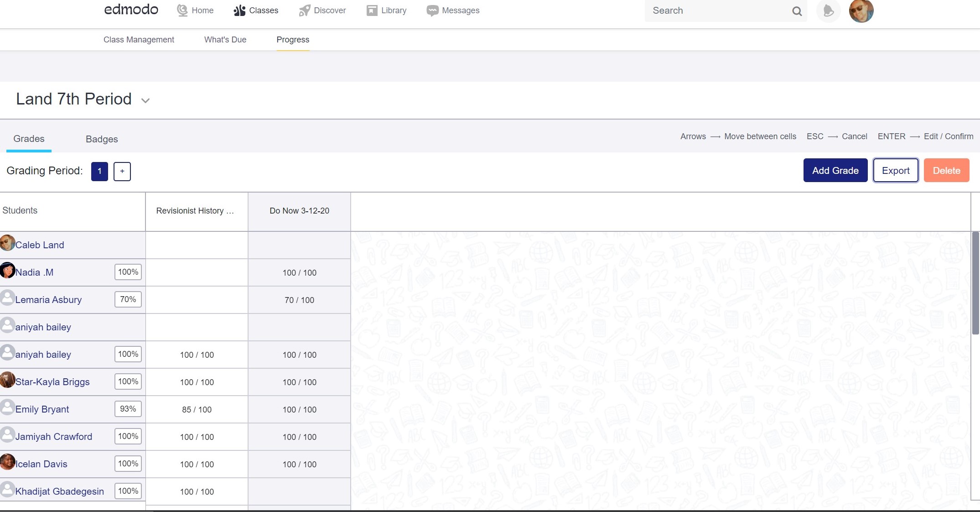Open the notifications bell icon
980x512 pixels.
[x=828, y=11]
